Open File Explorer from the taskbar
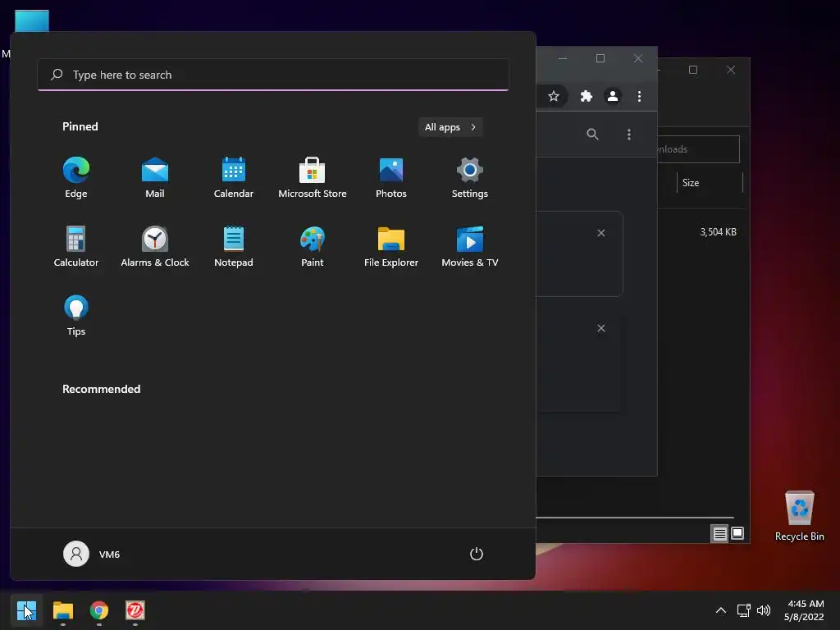The image size is (840, 630). coord(62,610)
